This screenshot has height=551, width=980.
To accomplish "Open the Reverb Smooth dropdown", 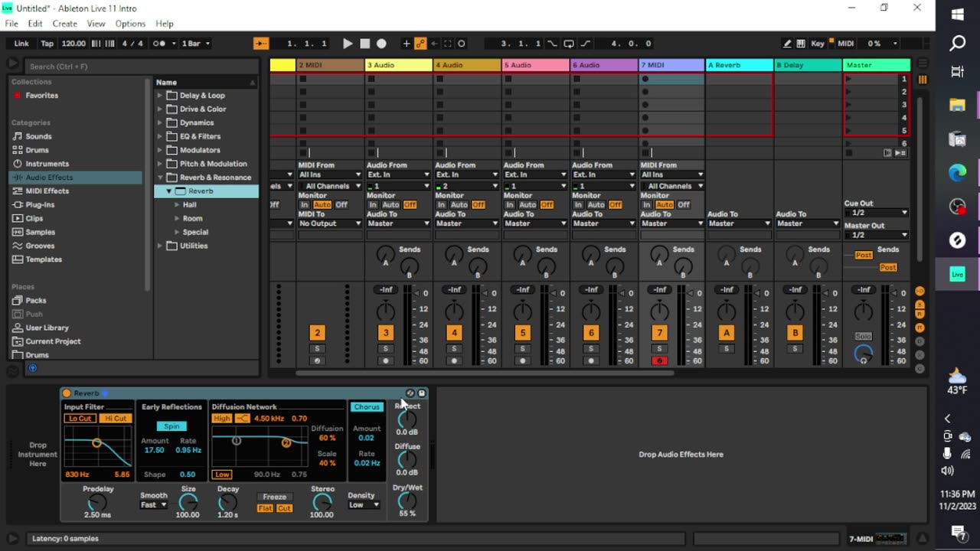I will (153, 505).
